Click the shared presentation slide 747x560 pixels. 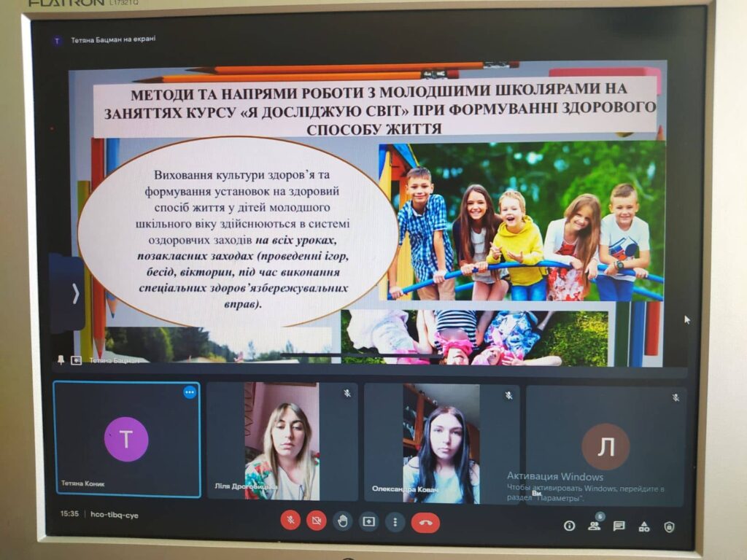coord(367,214)
